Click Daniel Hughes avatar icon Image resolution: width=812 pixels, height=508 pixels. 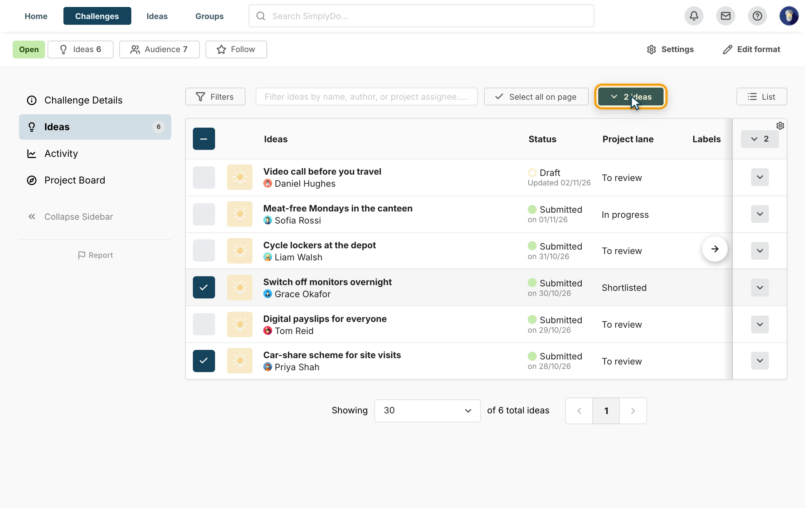pos(267,184)
